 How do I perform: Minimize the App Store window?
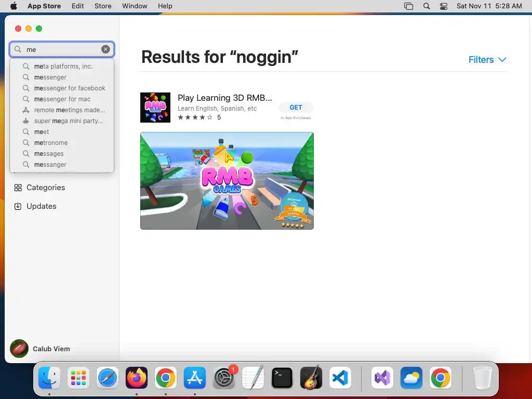tap(29, 29)
